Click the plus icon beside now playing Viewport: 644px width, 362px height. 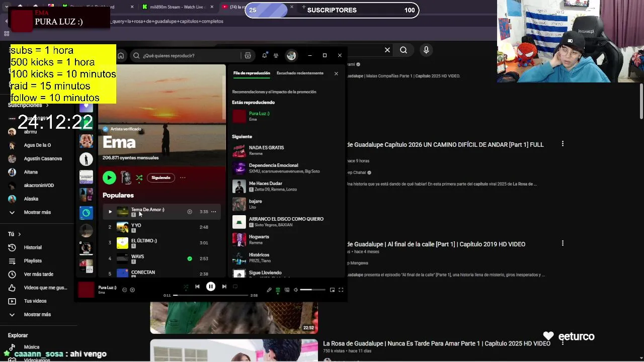pyautogui.click(x=132, y=290)
